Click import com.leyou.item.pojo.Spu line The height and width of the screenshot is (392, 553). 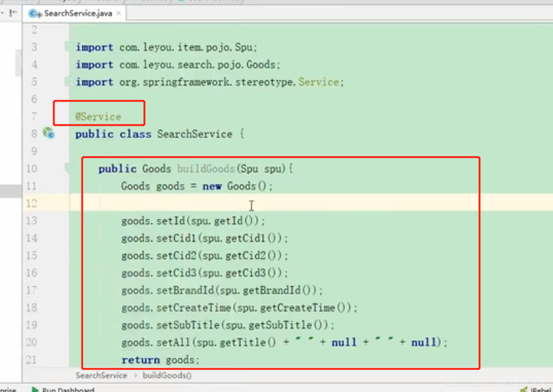167,47
